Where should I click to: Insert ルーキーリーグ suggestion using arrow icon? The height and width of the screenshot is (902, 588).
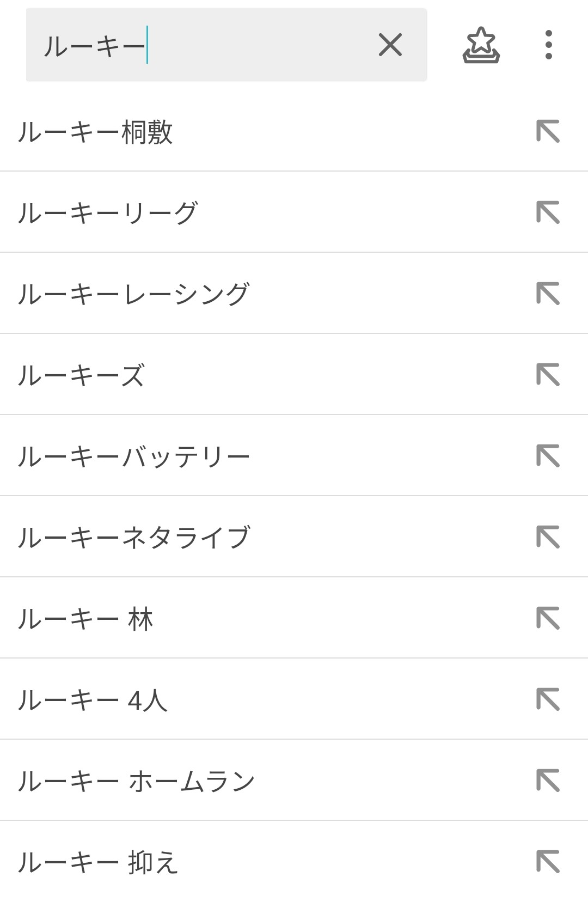point(548,212)
